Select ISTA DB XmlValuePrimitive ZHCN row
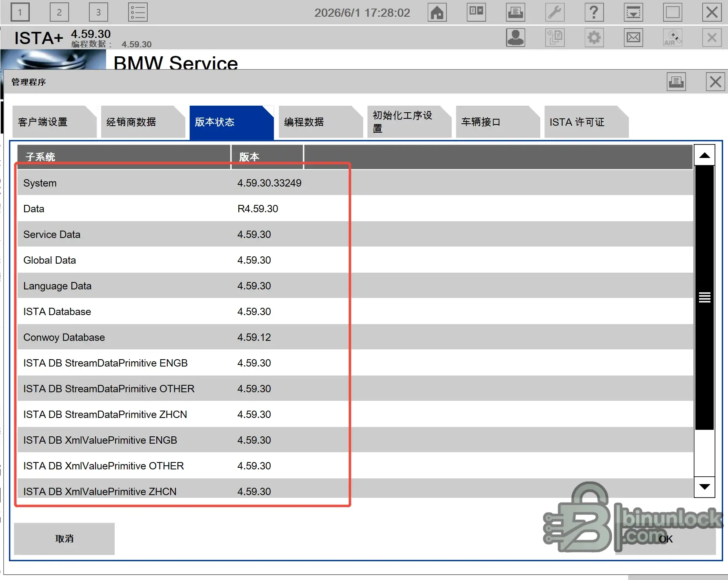 [x=355, y=489]
